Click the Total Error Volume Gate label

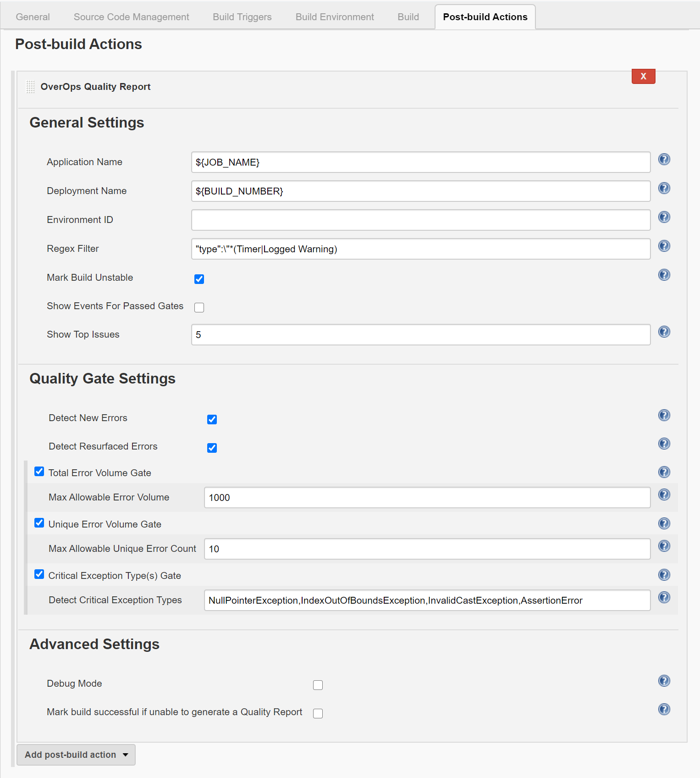click(x=99, y=473)
